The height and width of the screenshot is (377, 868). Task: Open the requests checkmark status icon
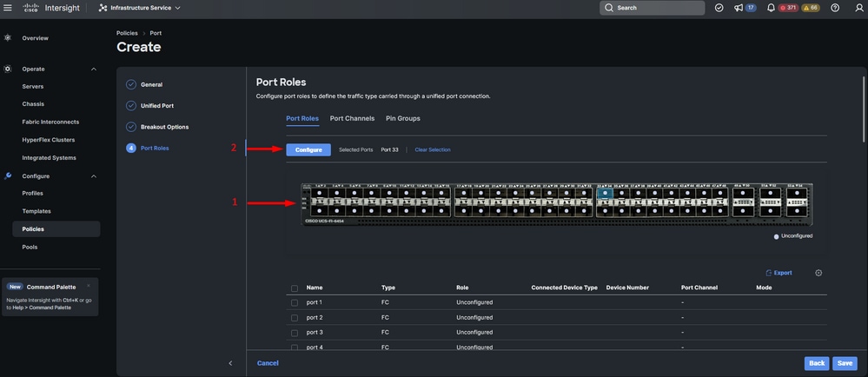(x=719, y=8)
